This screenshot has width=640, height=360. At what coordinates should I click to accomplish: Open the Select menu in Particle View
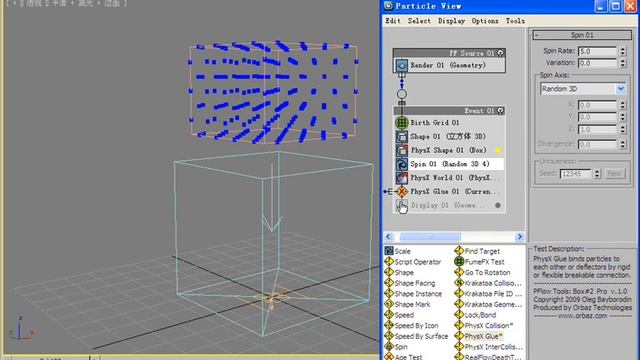point(419,21)
